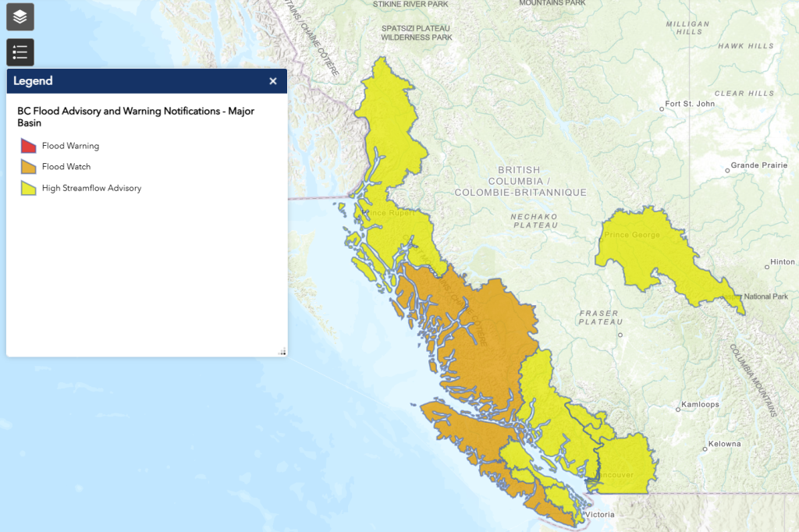Click the Grande Prairie city marker
Screen dimensions: 799x532
coord(727,167)
